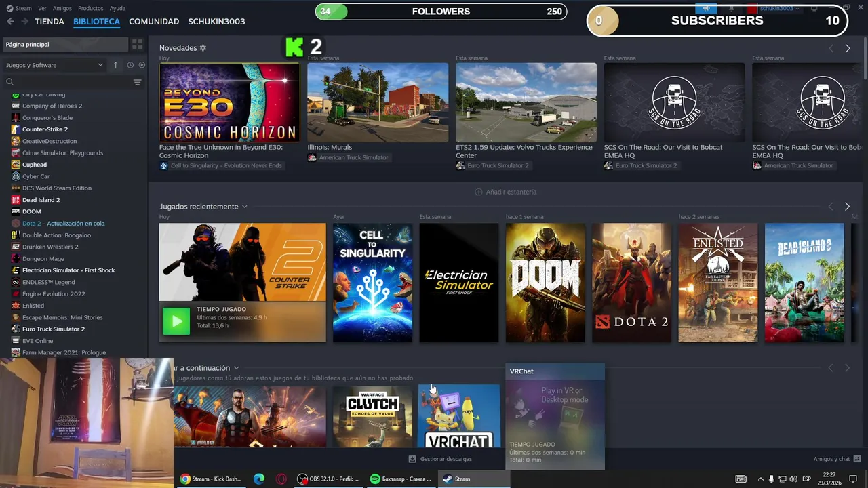Click Steam notifications bell icon
This screenshot has width=868, height=488.
[x=731, y=8]
